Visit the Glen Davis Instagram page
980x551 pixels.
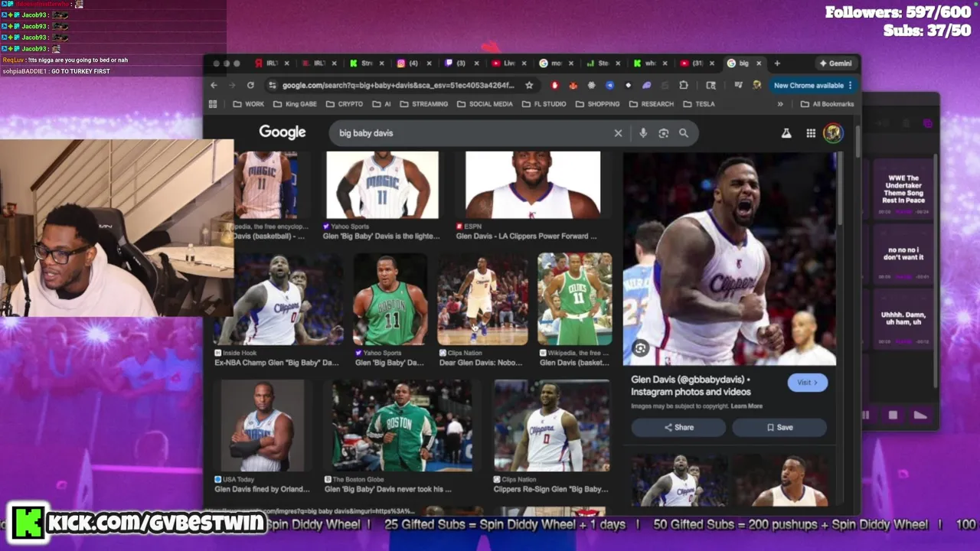click(x=807, y=383)
